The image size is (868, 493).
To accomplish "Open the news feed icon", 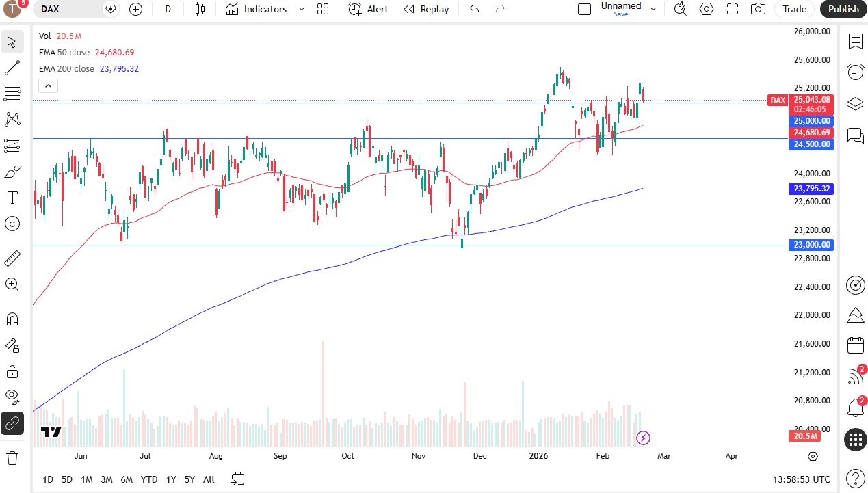I will coord(855,375).
